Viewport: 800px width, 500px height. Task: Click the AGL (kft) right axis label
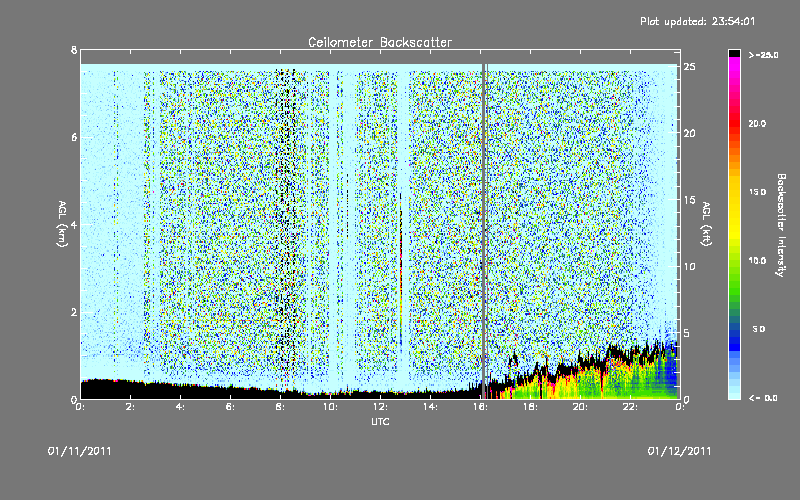point(707,224)
